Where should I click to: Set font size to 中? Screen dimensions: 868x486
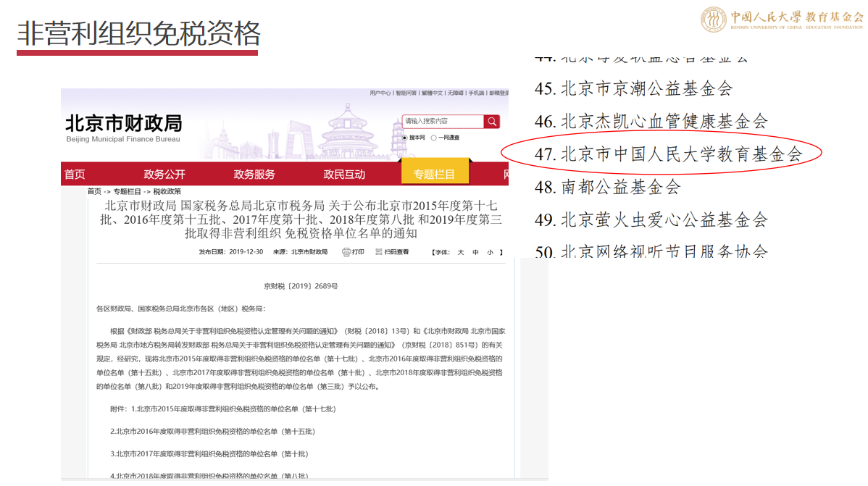(x=475, y=252)
